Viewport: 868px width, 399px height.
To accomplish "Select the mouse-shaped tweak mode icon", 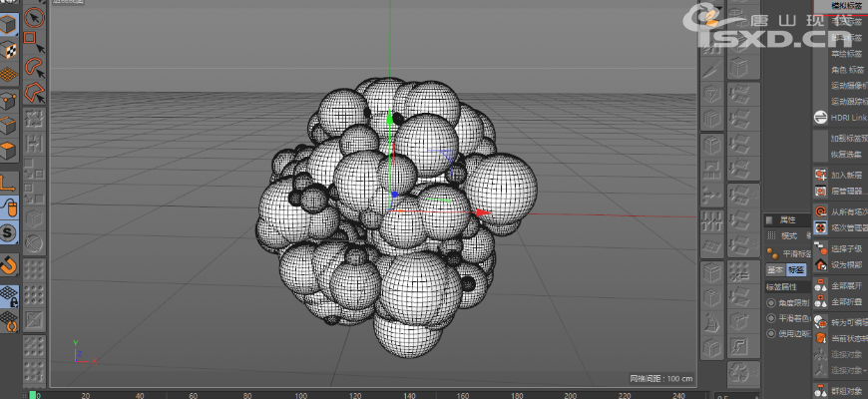I will pos(9,207).
